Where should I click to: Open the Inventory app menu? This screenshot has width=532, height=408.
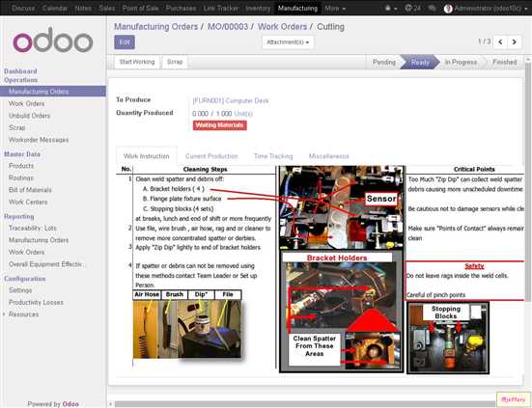(258, 8)
